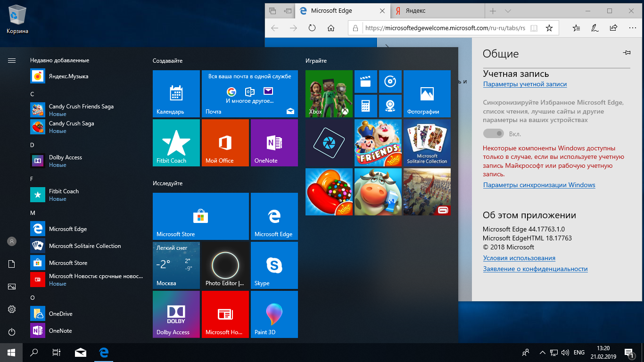The width and height of the screenshot is (644, 362).
Task: Open Условия использования link
Action: (519, 258)
